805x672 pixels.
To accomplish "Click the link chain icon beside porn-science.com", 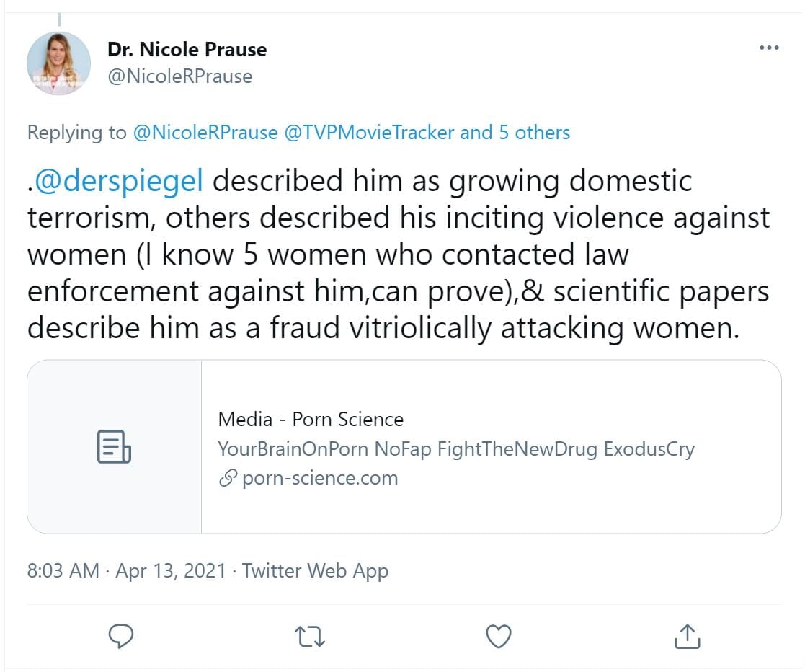I will [228, 478].
